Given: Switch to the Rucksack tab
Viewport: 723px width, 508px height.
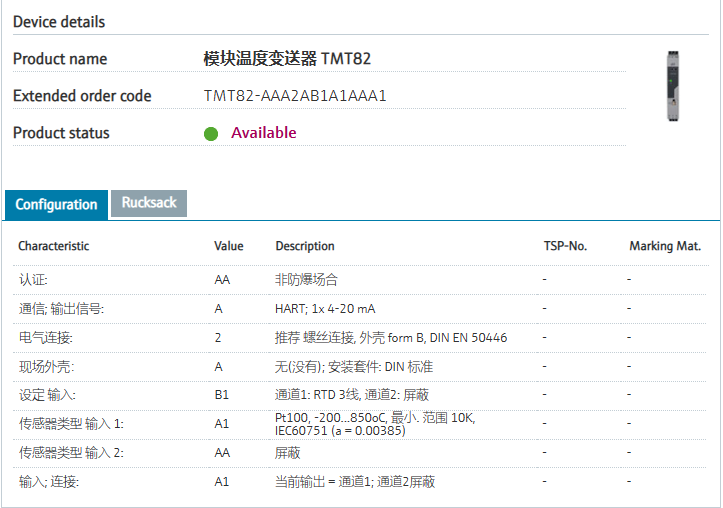Looking at the screenshot, I should click(149, 203).
